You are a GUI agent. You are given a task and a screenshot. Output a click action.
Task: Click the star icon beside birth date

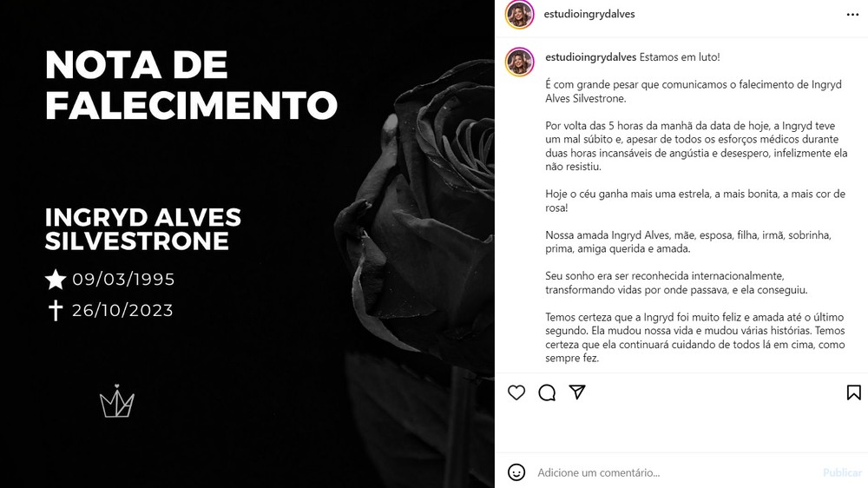56,280
